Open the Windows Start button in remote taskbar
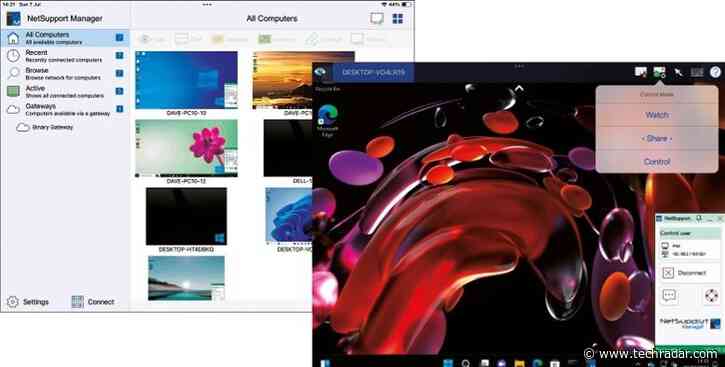 (326, 363)
